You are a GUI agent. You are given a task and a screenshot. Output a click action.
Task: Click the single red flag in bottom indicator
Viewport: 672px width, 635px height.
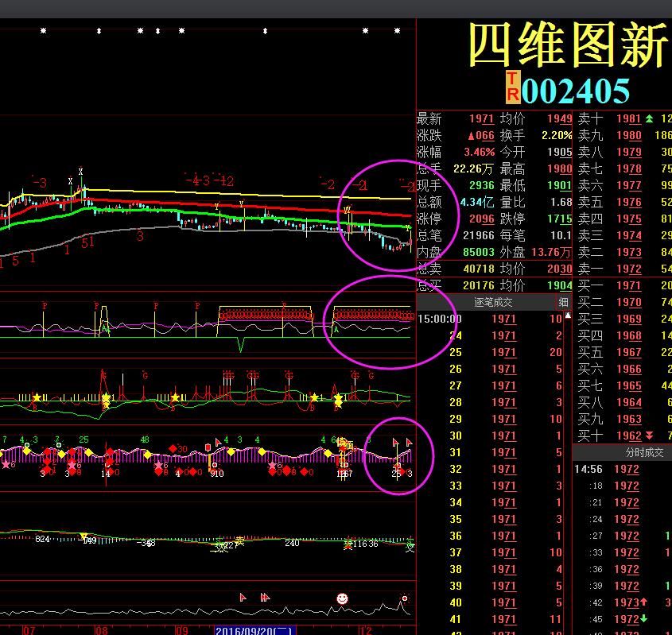click(243, 597)
